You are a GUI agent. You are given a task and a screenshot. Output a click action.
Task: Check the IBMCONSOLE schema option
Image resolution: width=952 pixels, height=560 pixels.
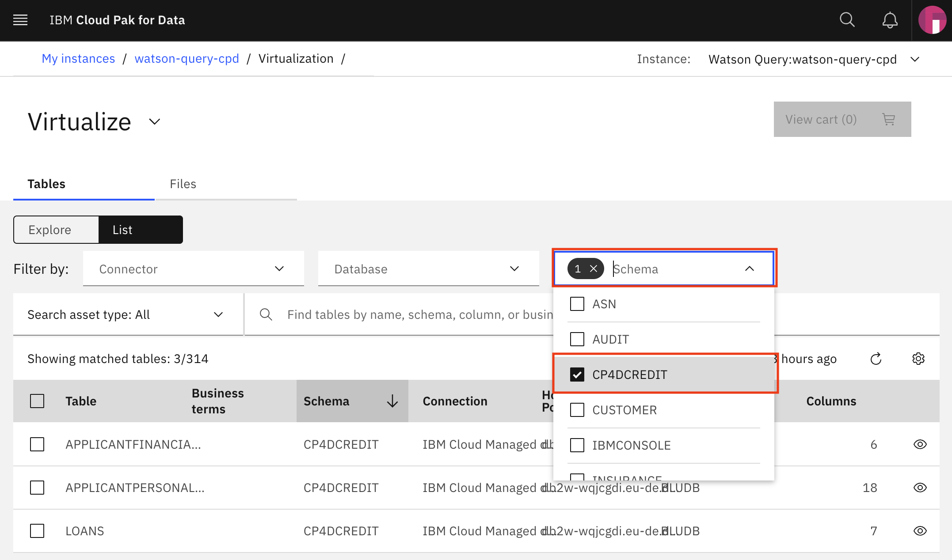[577, 445]
